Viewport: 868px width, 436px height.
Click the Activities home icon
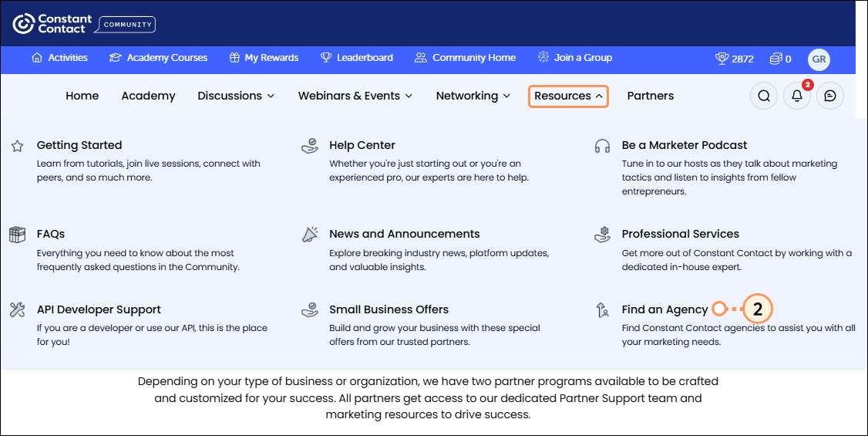(37, 58)
